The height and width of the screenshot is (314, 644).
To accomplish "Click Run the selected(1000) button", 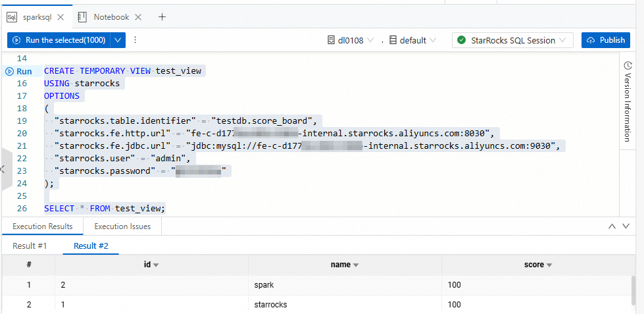I will tap(59, 40).
